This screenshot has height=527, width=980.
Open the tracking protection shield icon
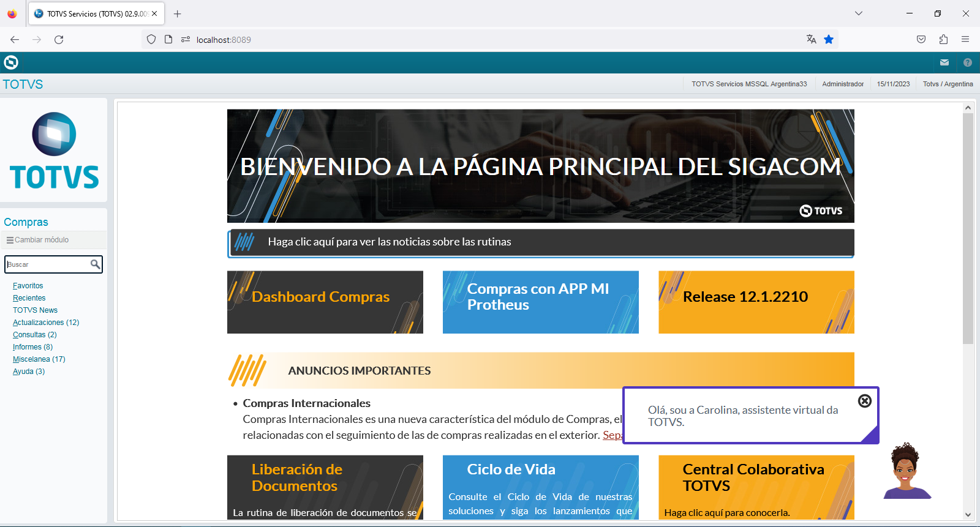pyautogui.click(x=151, y=39)
